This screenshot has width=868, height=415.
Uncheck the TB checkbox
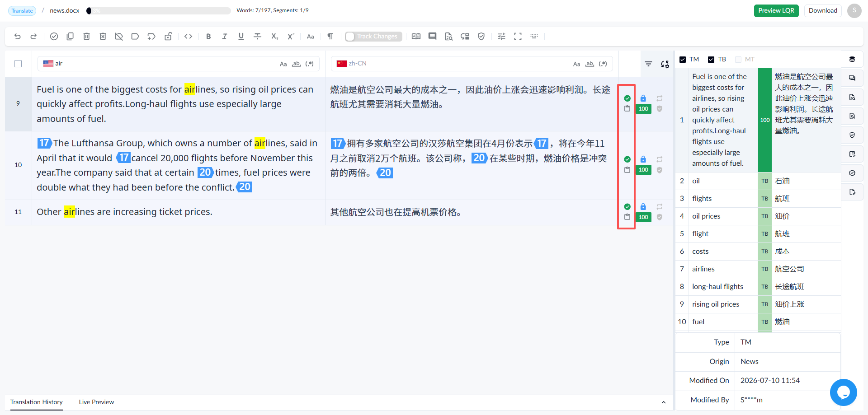711,60
